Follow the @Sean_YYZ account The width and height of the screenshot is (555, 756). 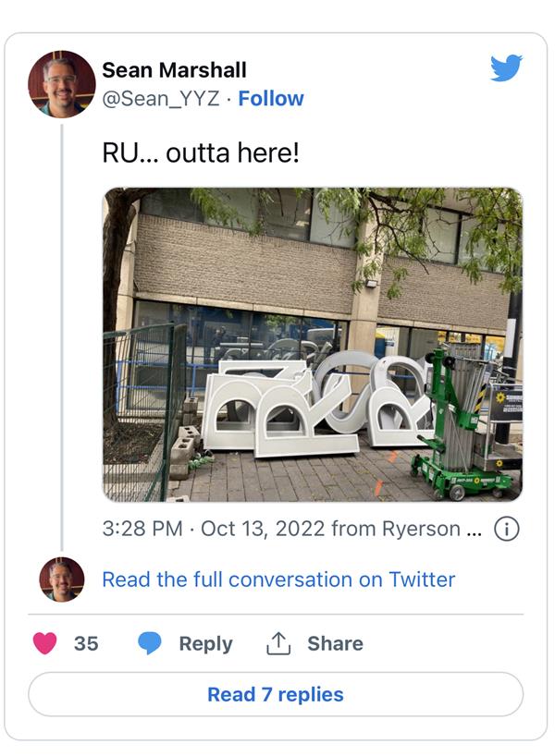(x=271, y=98)
